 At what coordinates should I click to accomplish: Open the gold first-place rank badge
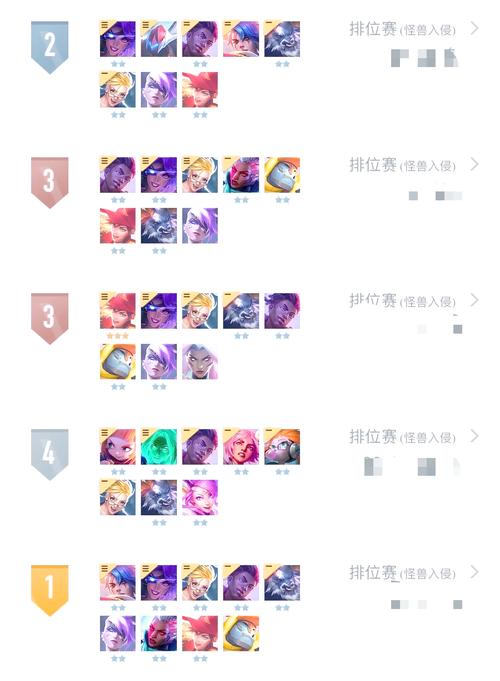(x=50, y=590)
